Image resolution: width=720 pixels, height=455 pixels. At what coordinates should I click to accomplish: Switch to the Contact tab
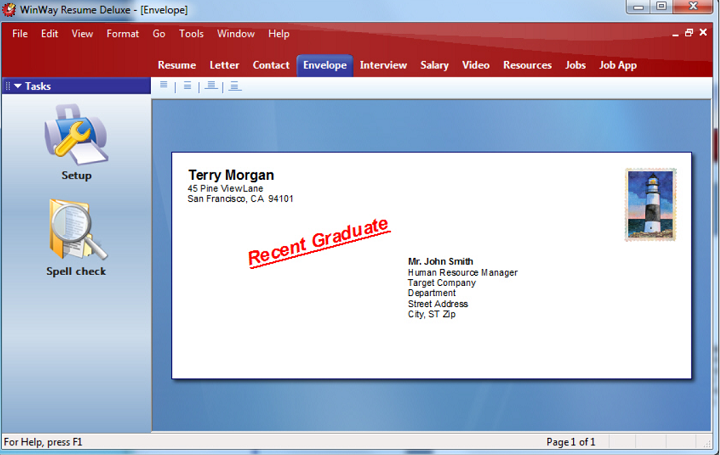click(271, 65)
